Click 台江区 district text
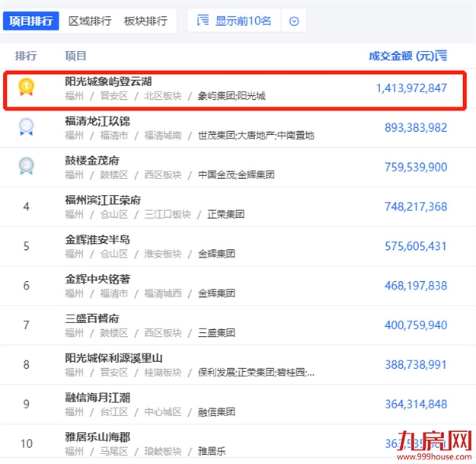 [x=114, y=411]
